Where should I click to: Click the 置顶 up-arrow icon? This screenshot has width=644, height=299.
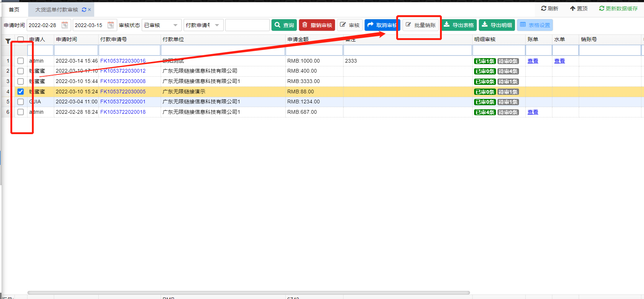coord(572,8)
